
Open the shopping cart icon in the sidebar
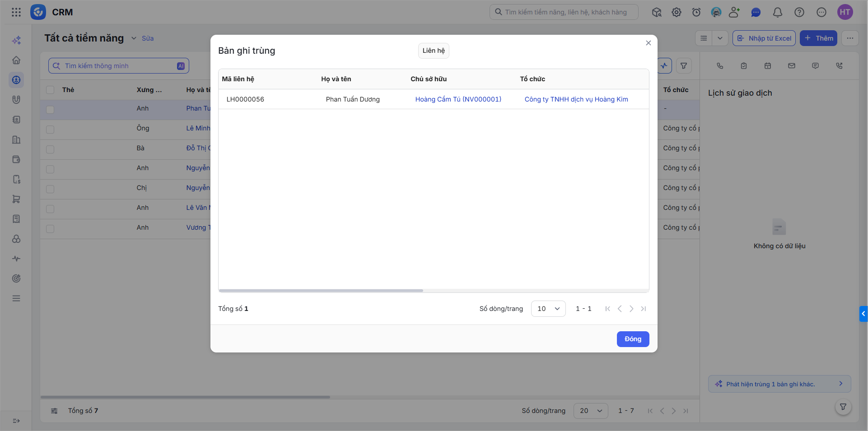click(x=16, y=199)
